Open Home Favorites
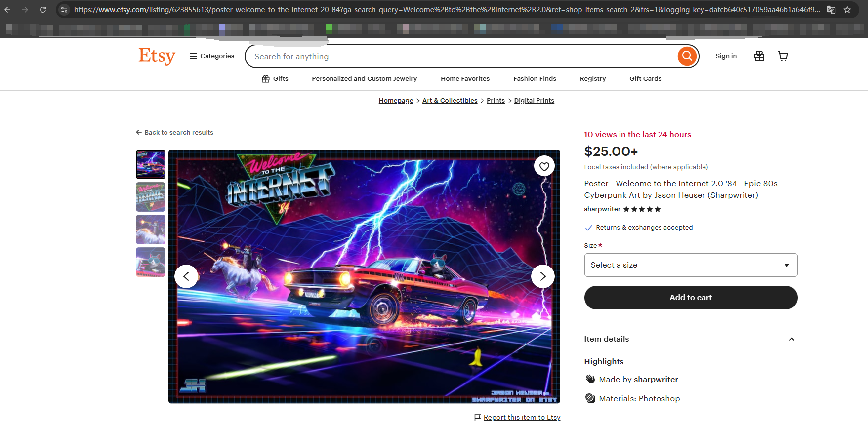The width and height of the screenshot is (868, 421). click(x=465, y=79)
